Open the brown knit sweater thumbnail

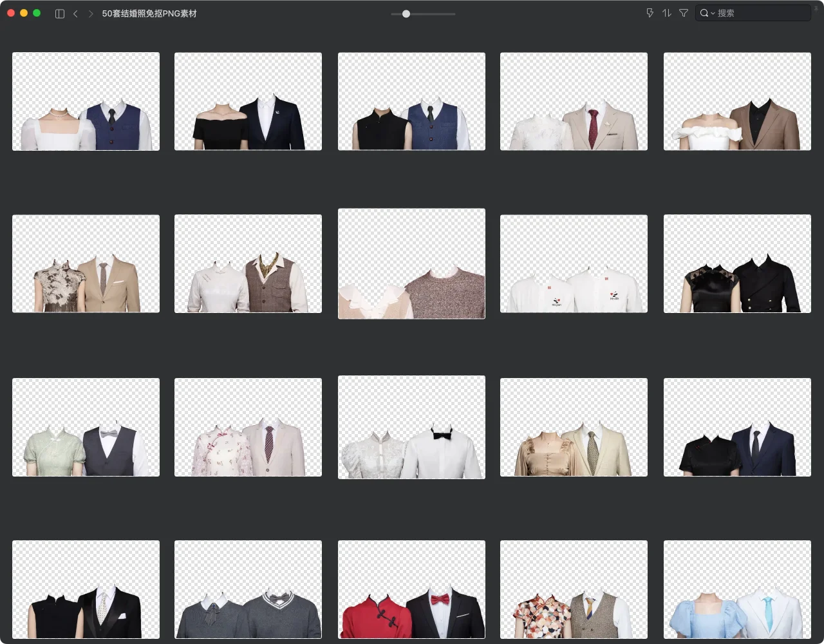[x=411, y=263]
